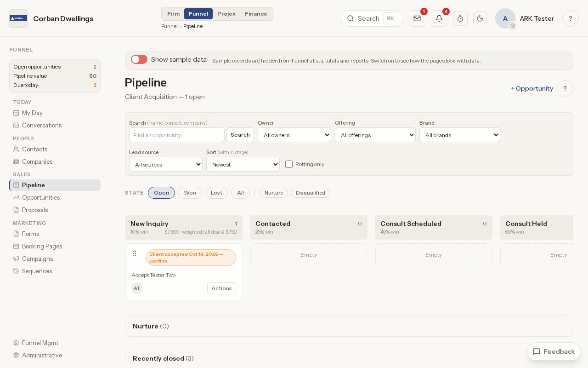This screenshot has width=588, height=368.
Task: Click the card drag handle icon
Action: pyautogui.click(x=135, y=253)
